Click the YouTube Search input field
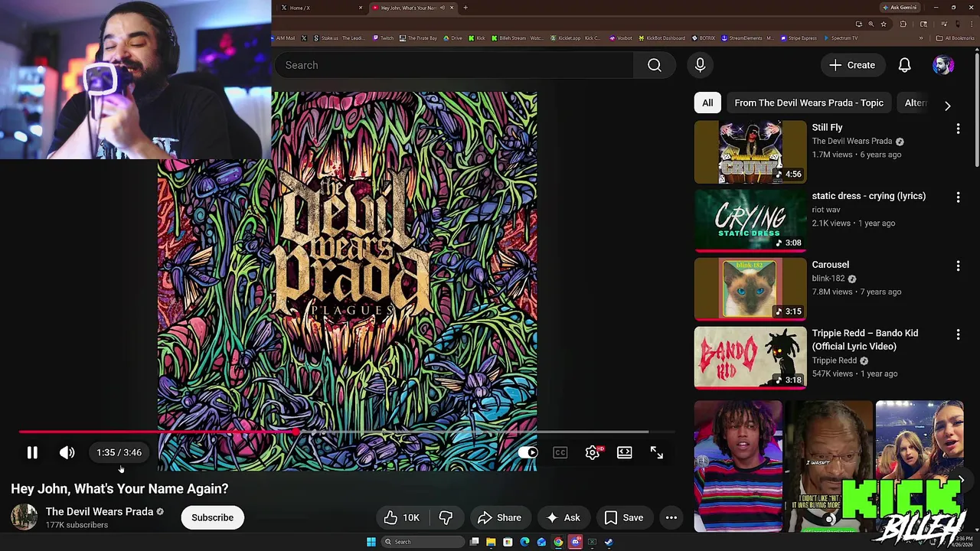 [454, 65]
